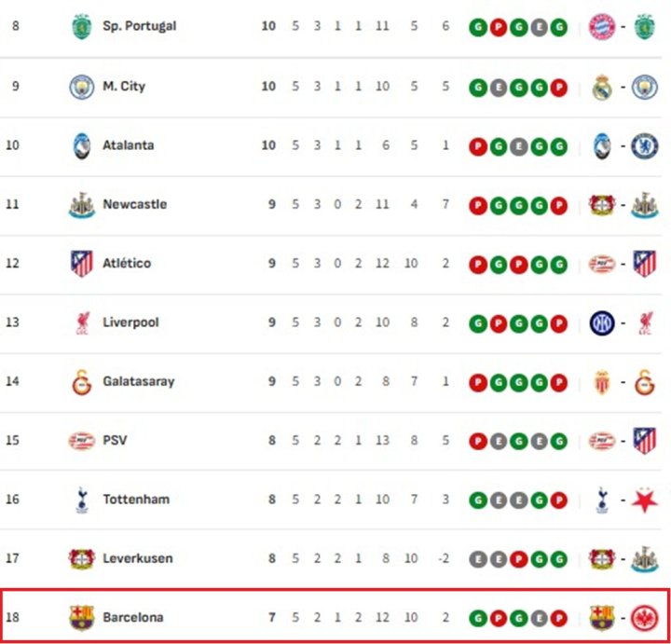
Task: Click Barcelona's first green G form badge
Action: click(x=478, y=618)
